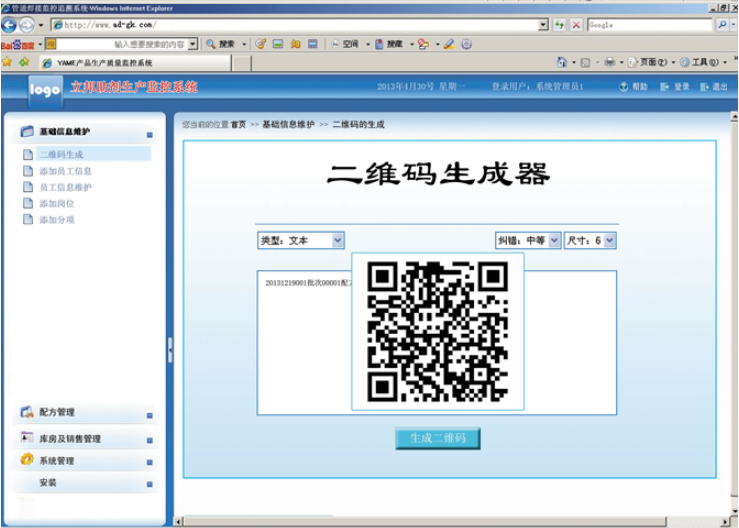Click the horizontal scrollbar at bottom
The image size is (739, 528).
click(424, 522)
